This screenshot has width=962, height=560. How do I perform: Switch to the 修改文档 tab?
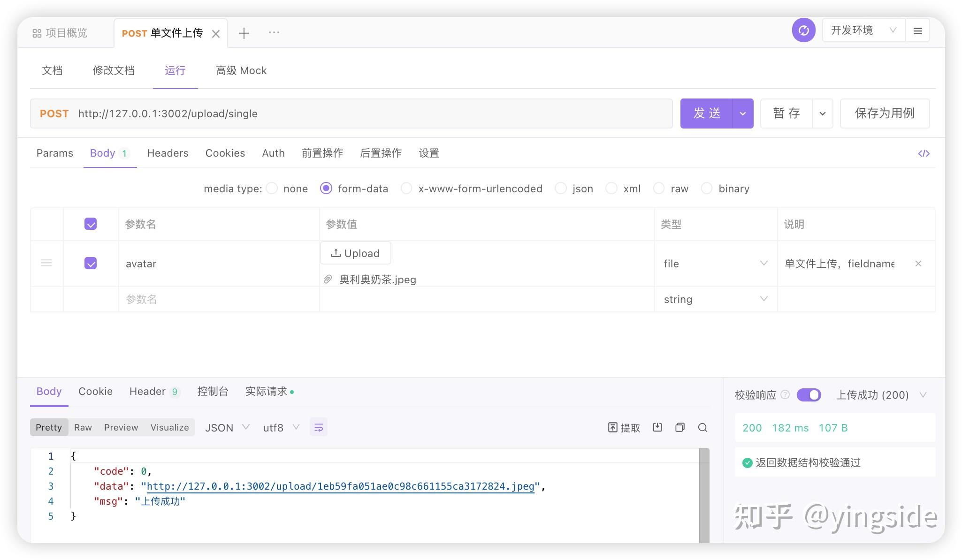pos(114,70)
